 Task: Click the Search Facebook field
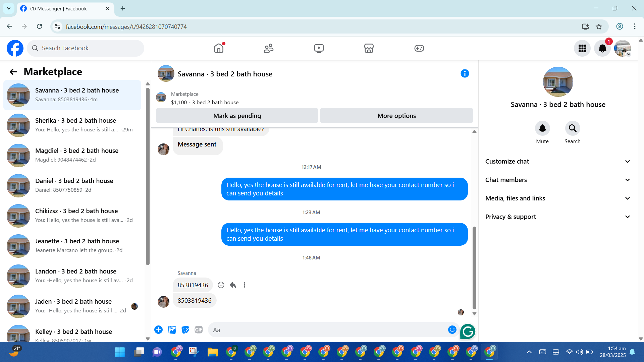pyautogui.click(x=86, y=48)
